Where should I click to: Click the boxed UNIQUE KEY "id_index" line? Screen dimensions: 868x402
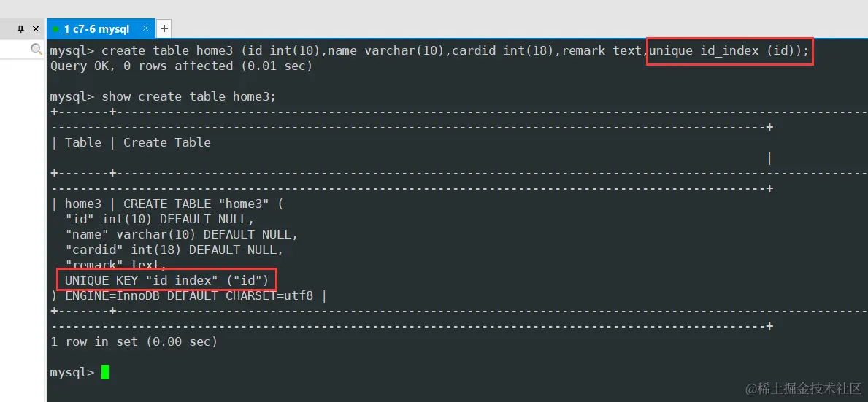pyautogui.click(x=166, y=280)
